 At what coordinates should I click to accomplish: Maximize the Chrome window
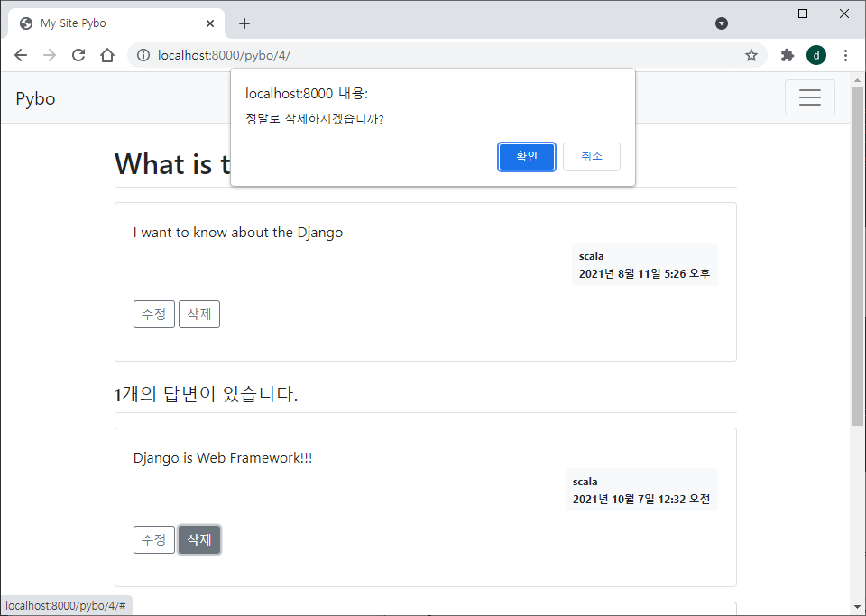point(803,14)
